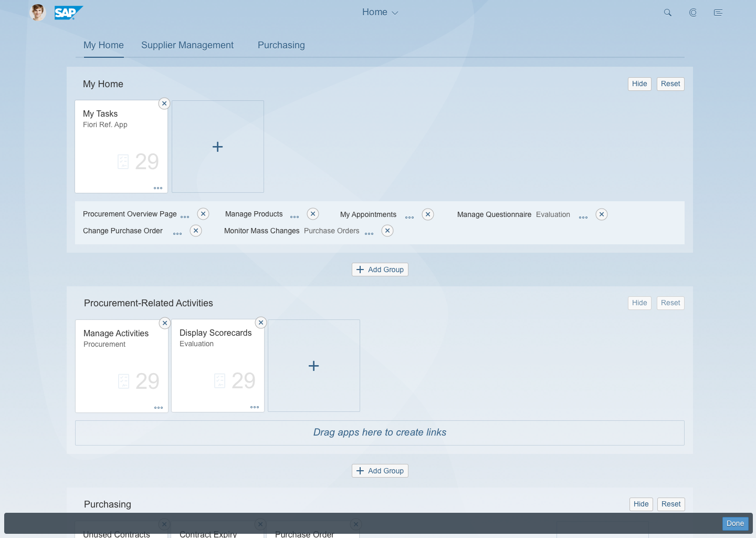The width and height of the screenshot is (756, 538).
Task: Switch to the Purchasing tab
Action: tap(281, 45)
